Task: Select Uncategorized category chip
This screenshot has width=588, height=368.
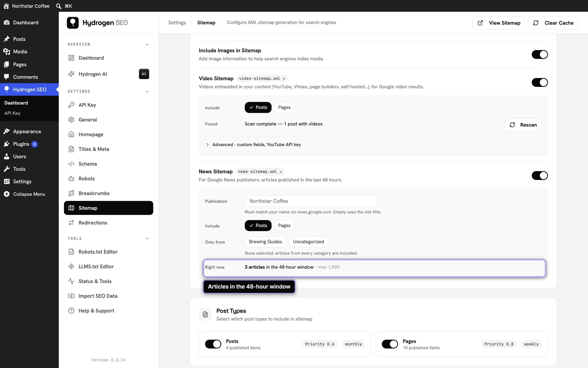Action: (x=309, y=242)
